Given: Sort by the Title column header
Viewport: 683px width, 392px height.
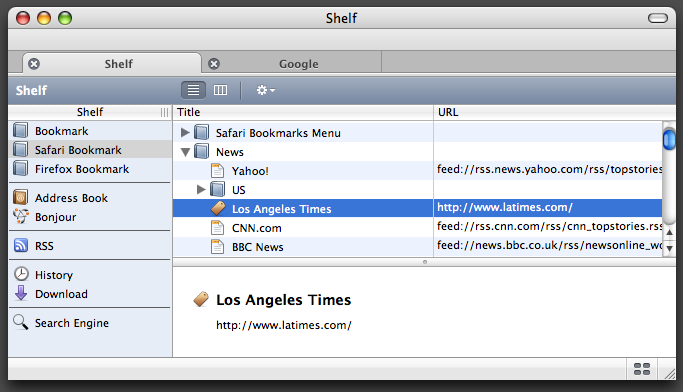Looking at the screenshot, I should tap(303, 112).
